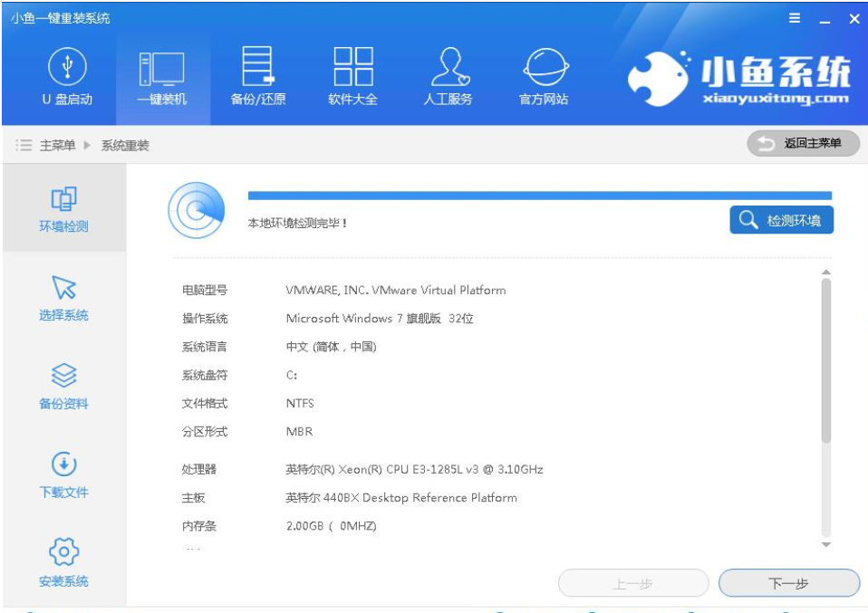Click the 440BX Desktop Reference Platform value
The width and height of the screenshot is (868, 613).
click(x=401, y=497)
